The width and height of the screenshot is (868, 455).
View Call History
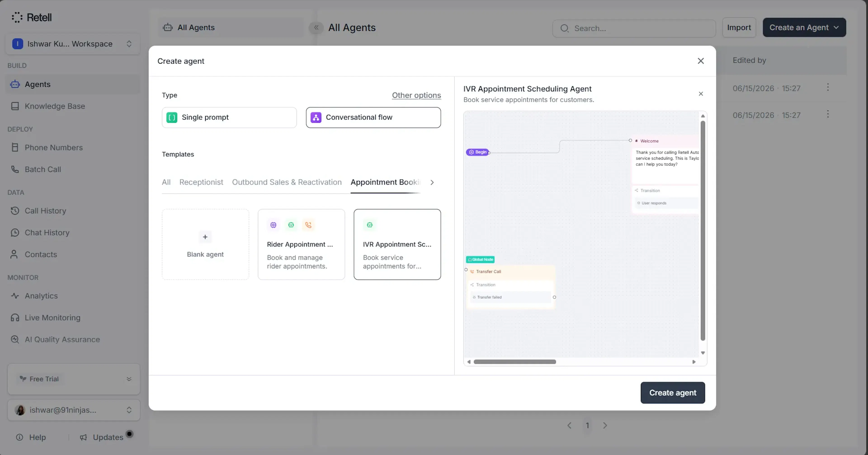pyautogui.click(x=73, y=211)
